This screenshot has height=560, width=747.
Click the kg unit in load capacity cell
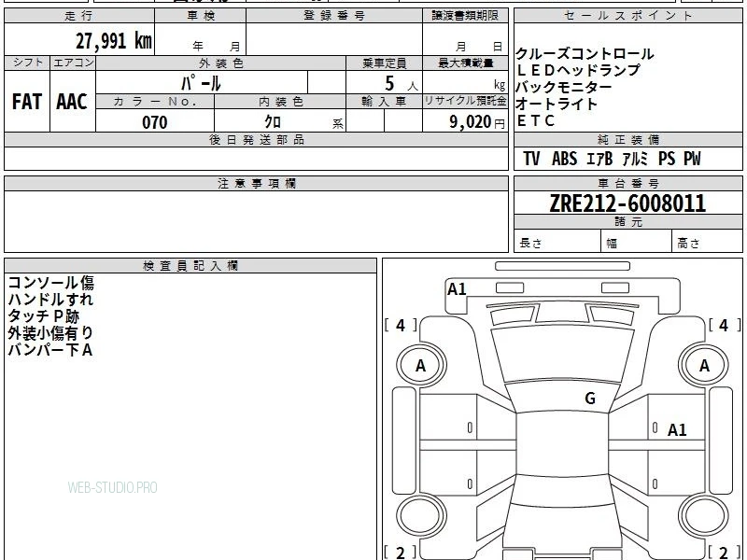[500, 85]
